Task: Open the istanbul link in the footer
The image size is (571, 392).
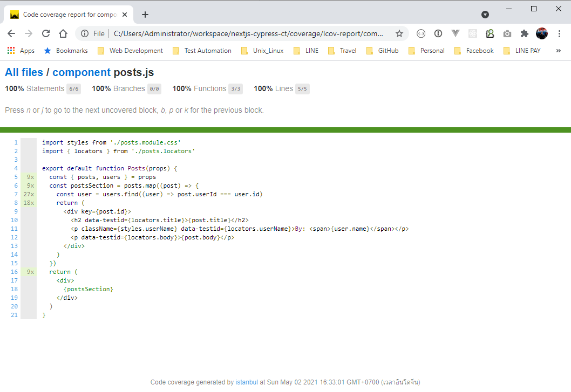Action: pos(247,382)
